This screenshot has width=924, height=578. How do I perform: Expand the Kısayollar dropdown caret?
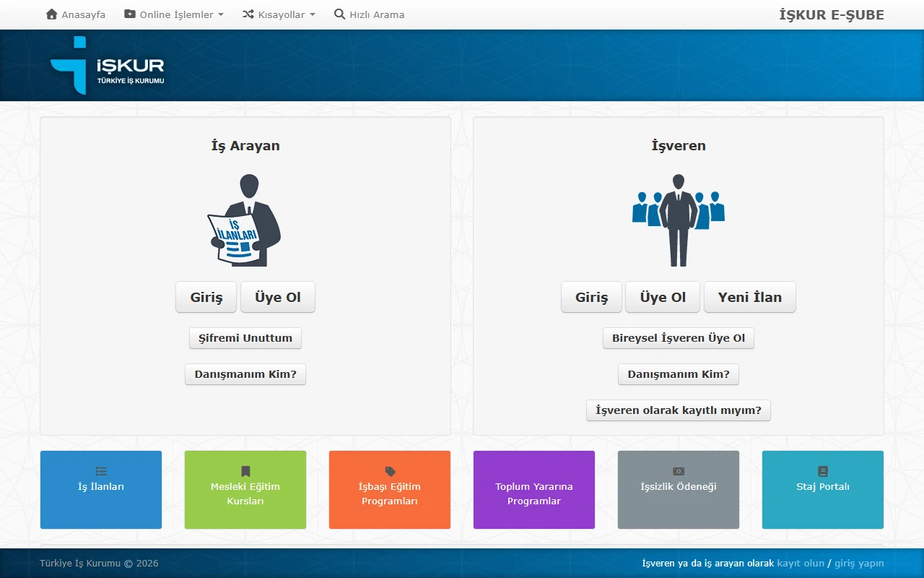(313, 14)
